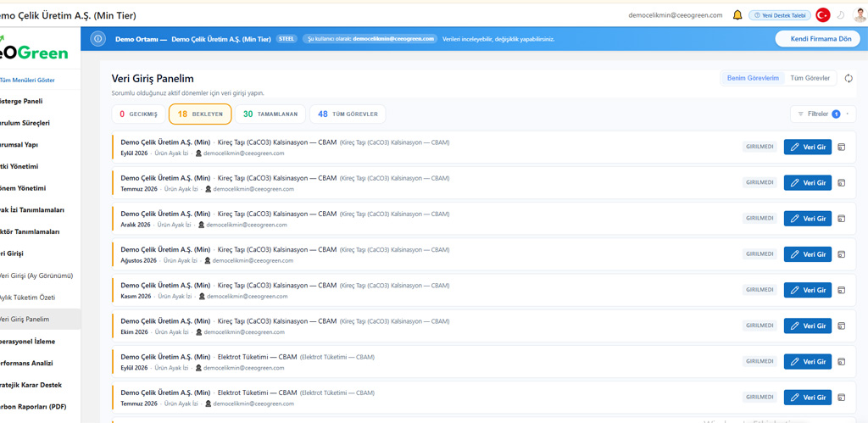Click Veri Gir for Elektrot Tüketimi Temmuz 2026
The width and height of the screenshot is (868, 423).
808,398
